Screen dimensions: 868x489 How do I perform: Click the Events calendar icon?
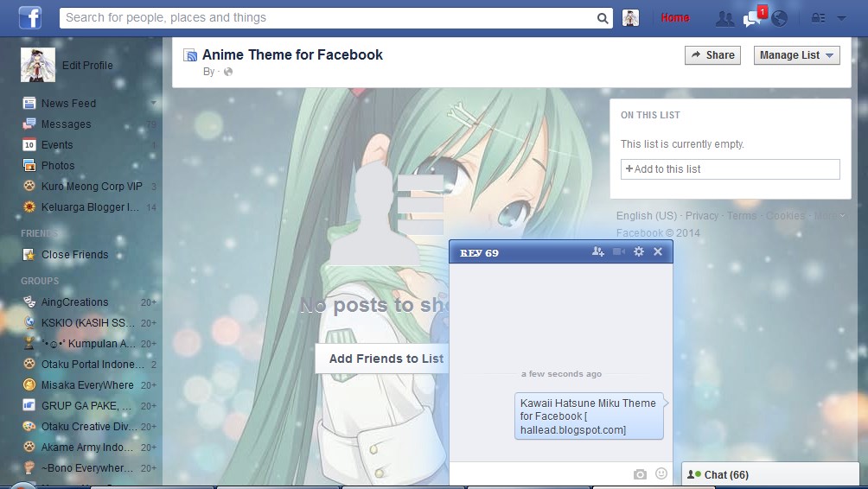[29, 145]
